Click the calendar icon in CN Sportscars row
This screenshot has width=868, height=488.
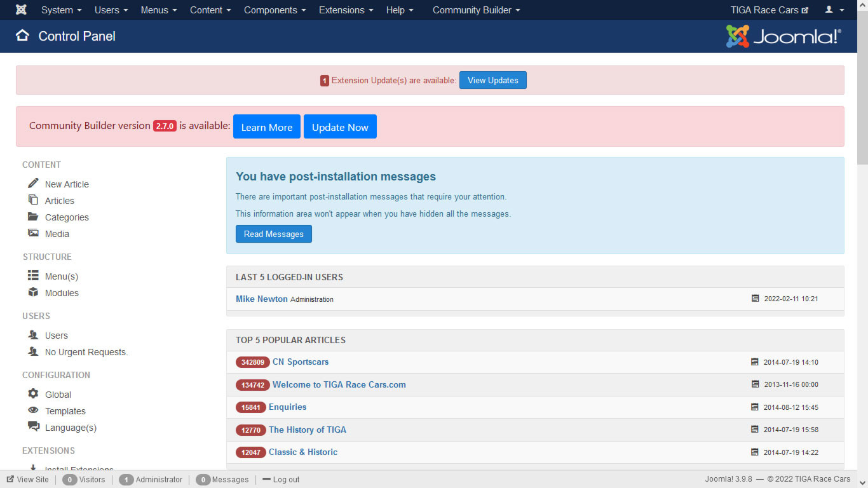[x=755, y=362]
